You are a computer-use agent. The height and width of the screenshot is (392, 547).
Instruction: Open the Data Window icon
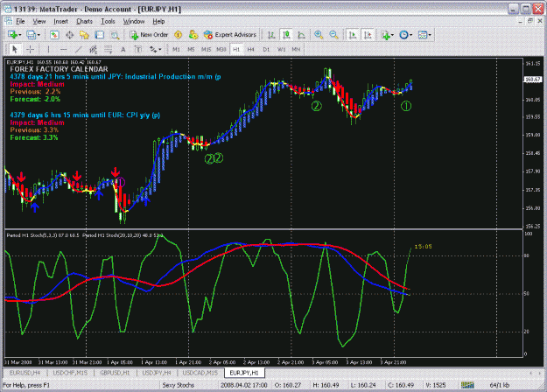point(69,34)
